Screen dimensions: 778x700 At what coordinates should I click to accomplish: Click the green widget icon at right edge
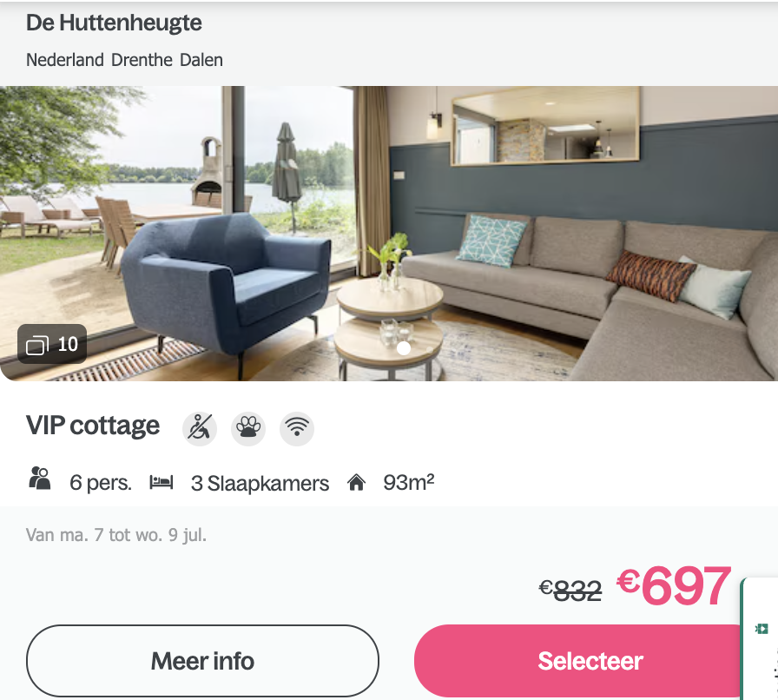(x=762, y=629)
